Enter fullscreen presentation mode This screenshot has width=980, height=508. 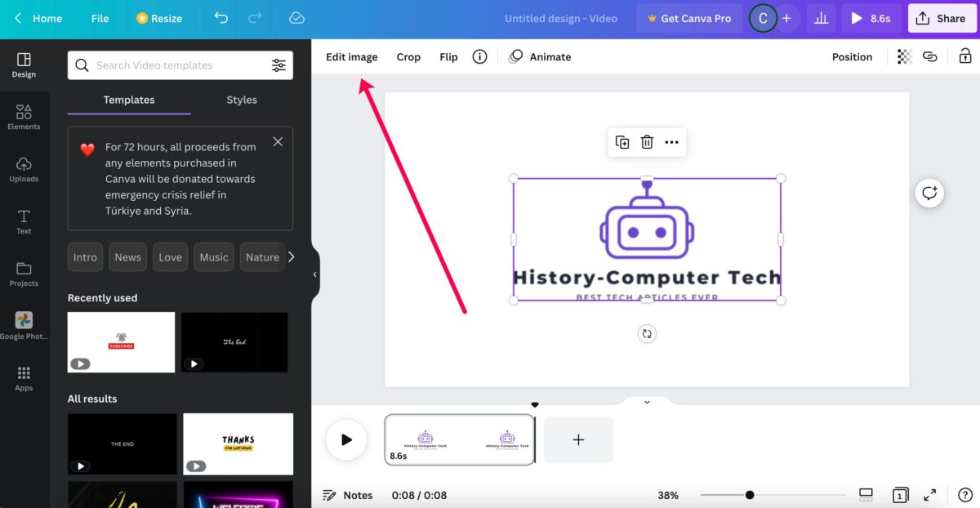click(x=930, y=495)
